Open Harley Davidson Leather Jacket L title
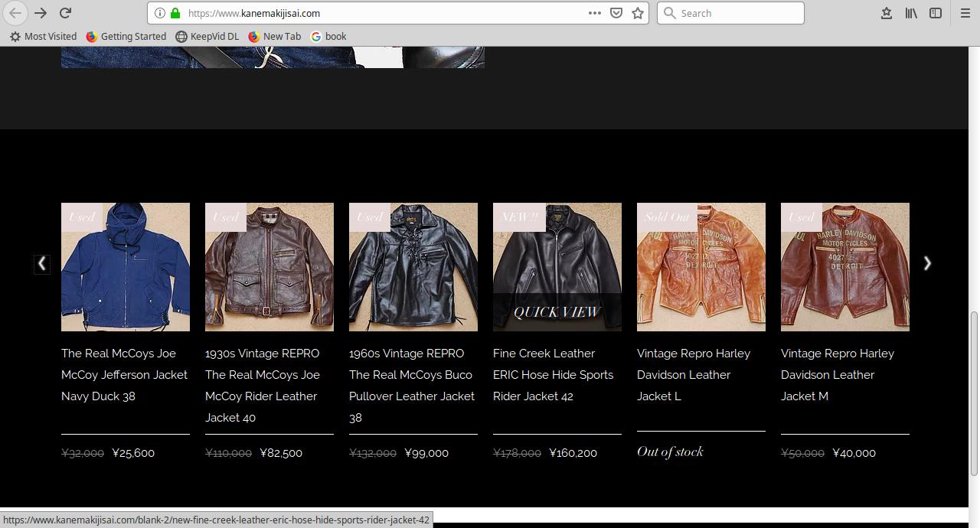This screenshot has height=528, width=980. click(x=694, y=375)
